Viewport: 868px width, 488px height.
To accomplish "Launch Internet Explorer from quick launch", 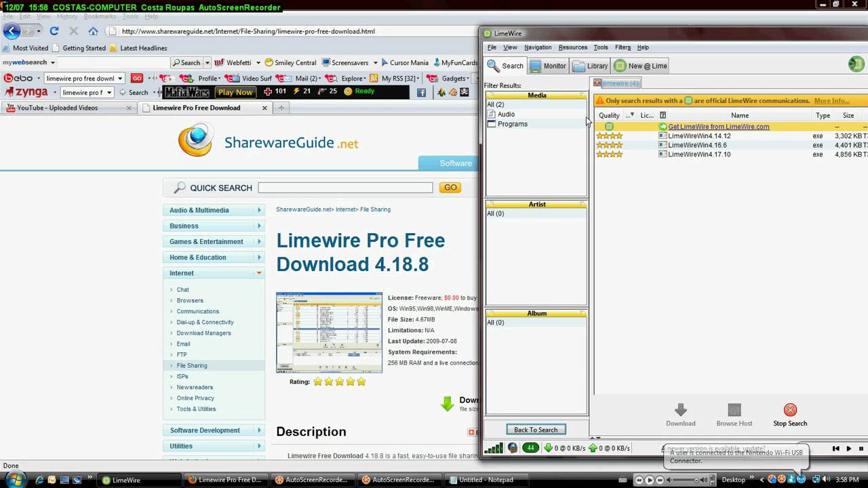I will [39, 480].
